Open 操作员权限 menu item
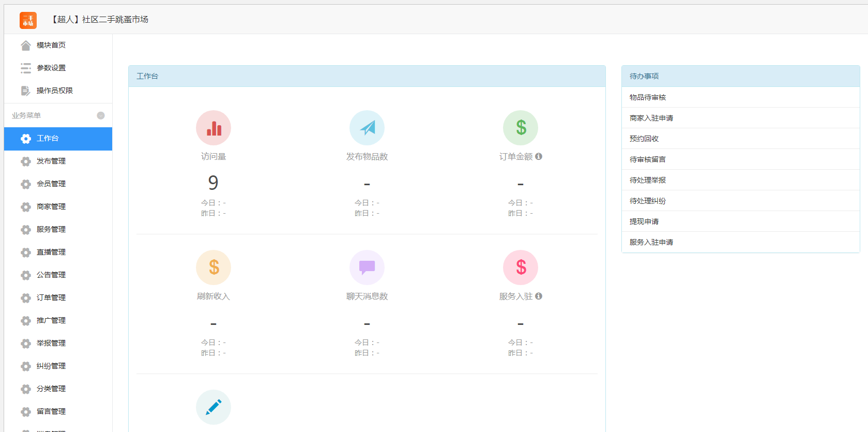 [58, 91]
